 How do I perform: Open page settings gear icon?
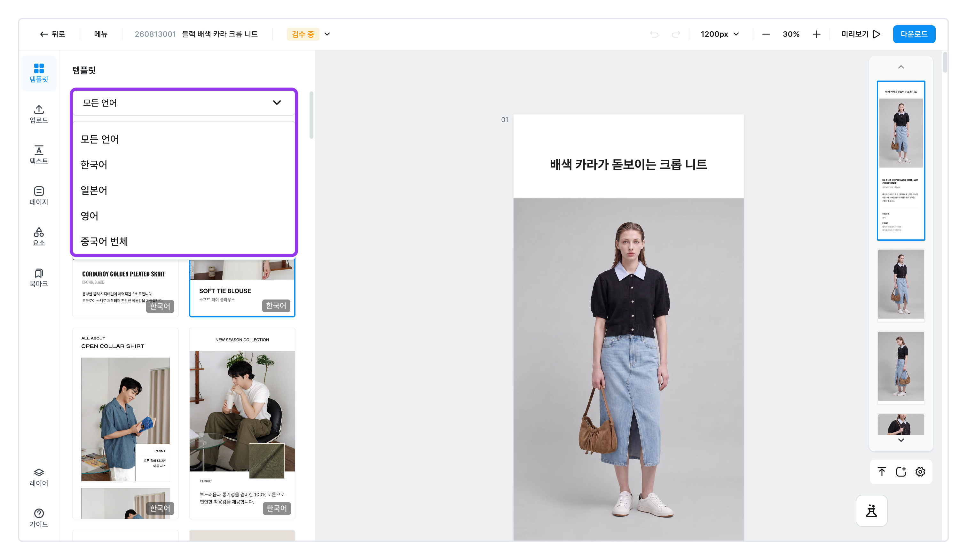[920, 471]
